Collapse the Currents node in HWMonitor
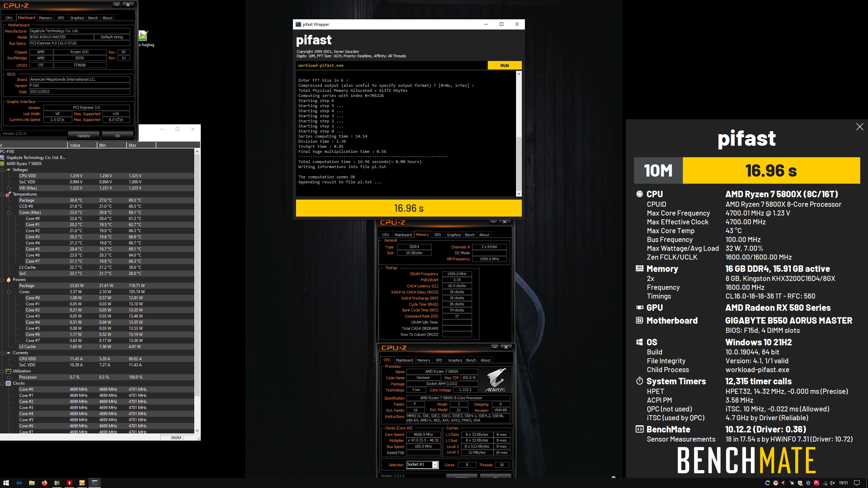Viewport: 868px width, 488px height. [x=2, y=353]
